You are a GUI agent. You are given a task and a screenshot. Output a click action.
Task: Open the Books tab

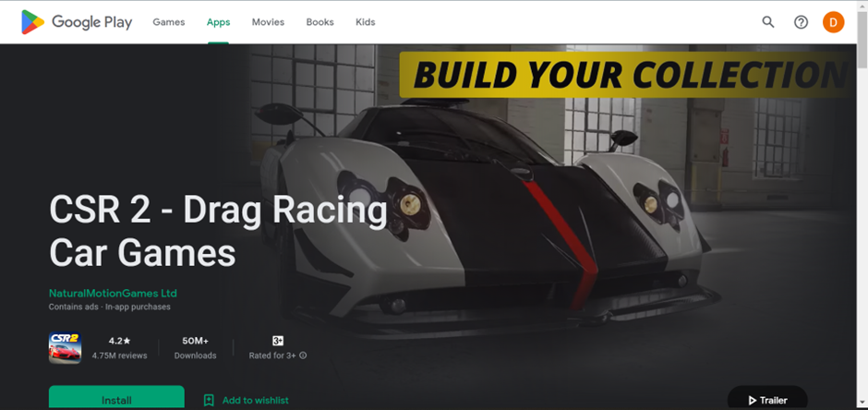tap(320, 22)
